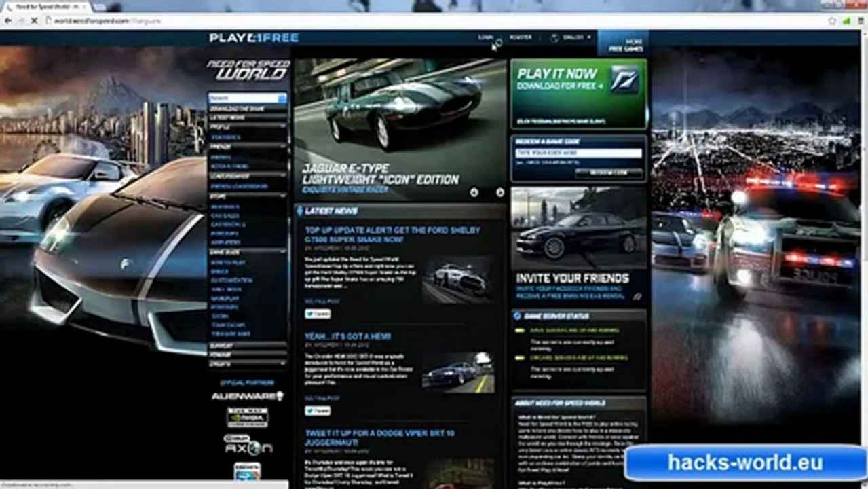This screenshot has width=868, height=489.
Task: Click the Alienware partner logo
Action: tap(247, 395)
